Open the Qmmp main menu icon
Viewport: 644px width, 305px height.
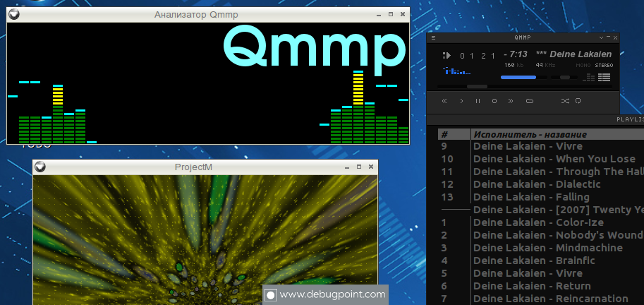pos(433,38)
